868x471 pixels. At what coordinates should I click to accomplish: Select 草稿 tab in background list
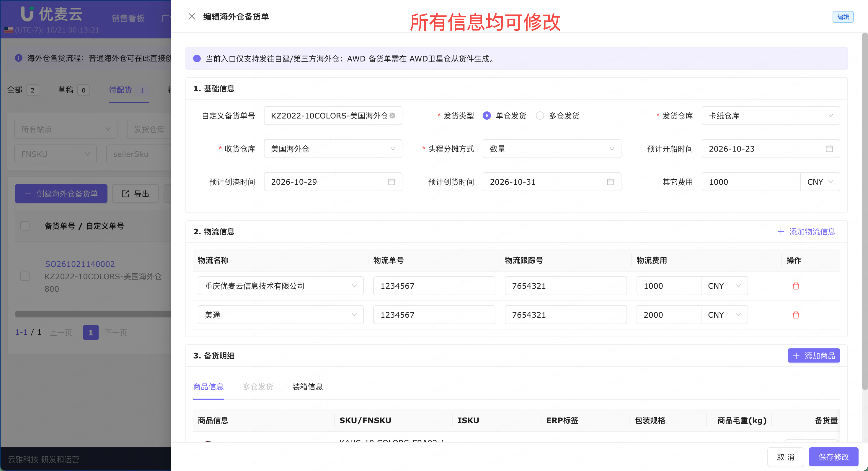pyautogui.click(x=74, y=90)
